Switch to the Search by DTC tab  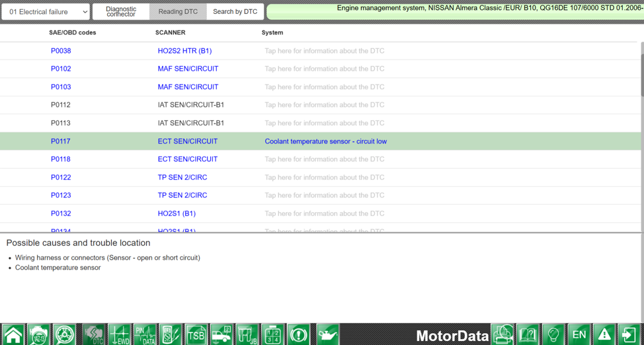pyautogui.click(x=235, y=12)
